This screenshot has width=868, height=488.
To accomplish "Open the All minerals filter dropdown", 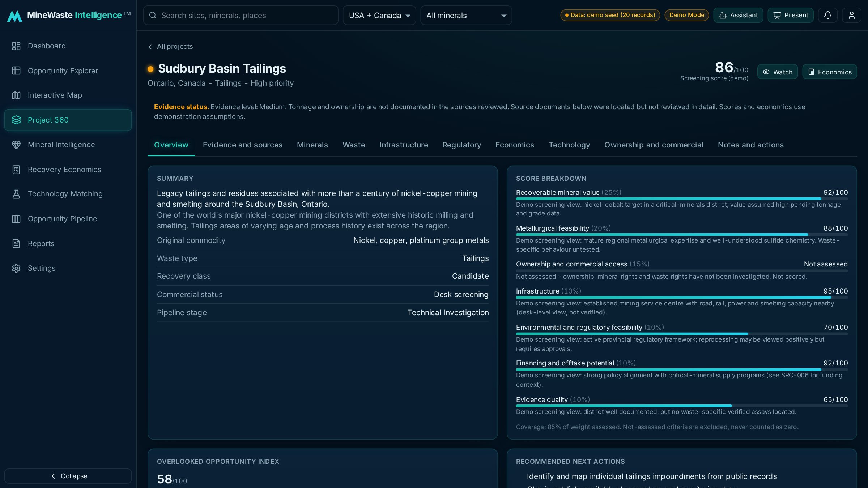I will tap(466, 15).
